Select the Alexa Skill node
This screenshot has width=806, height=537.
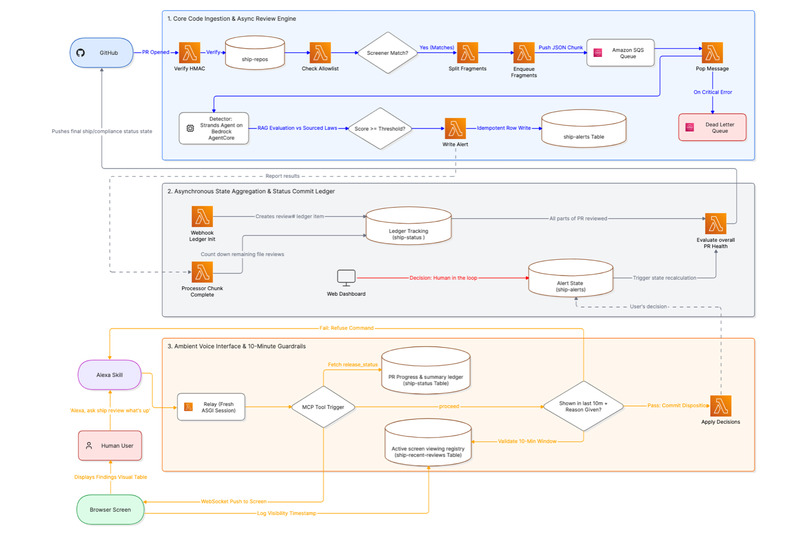(x=109, y=375)
